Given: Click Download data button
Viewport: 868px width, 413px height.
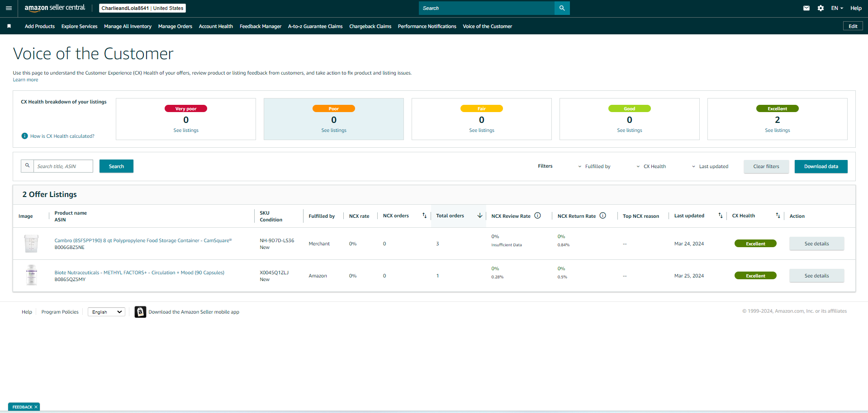Looking at the screenshot, I should pyautogui.click(x=821, y=166).
